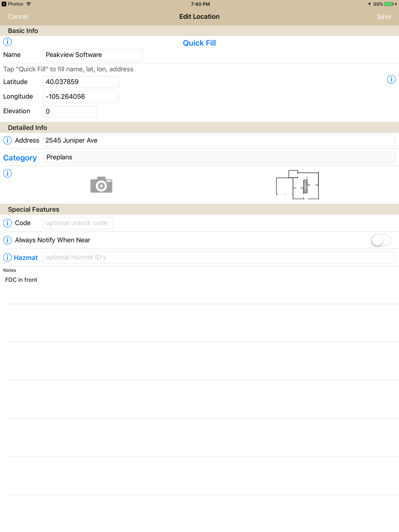Viewport: 399px width, 532px height.
Task: Tap the location services arrow icon
Action: click(x=369, y=4)
